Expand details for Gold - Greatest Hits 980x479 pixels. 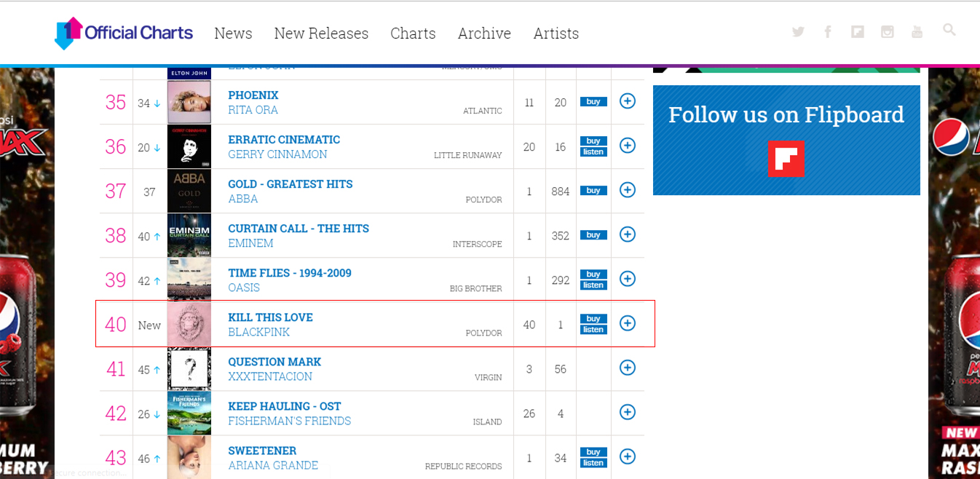pyautogui.click(x=628, y=190)
